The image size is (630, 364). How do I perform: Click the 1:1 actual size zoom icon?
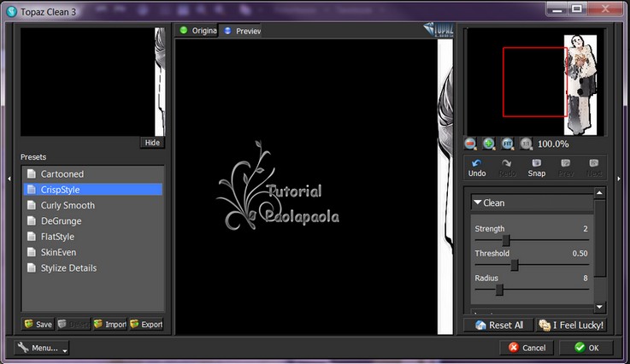pos(526,144)
